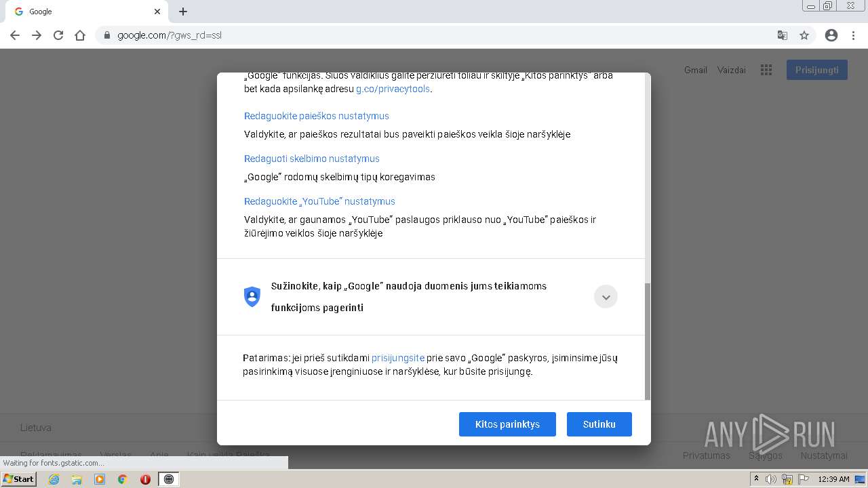Viewport: 868px width, 488px height.
Task: Expand the Google data usage section chevron
Action: coord(606,297)
